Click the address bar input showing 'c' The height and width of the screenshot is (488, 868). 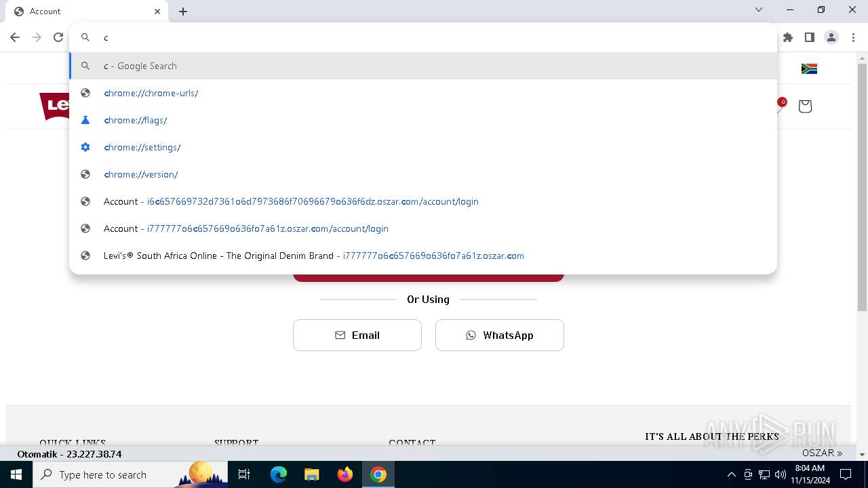[x=423, y=37]
